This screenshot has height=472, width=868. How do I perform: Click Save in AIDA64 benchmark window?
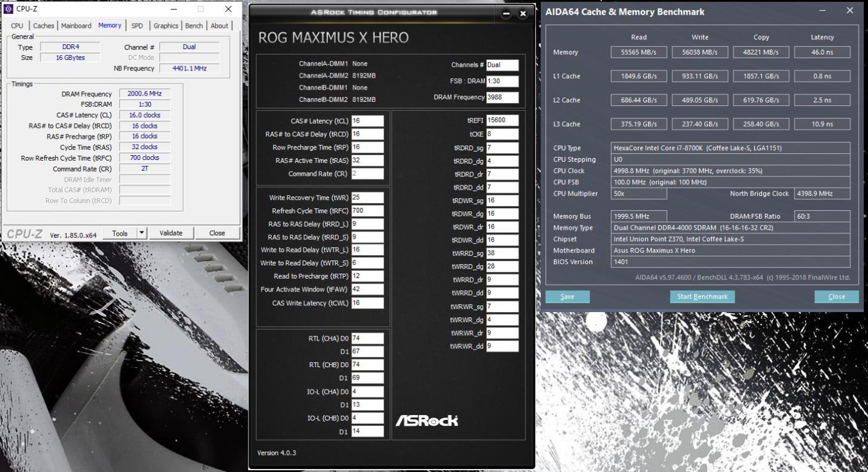click(x=567, y=296)
